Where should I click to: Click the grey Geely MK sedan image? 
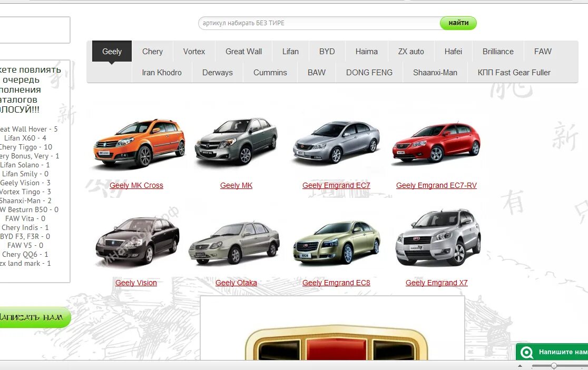(236, 141)
